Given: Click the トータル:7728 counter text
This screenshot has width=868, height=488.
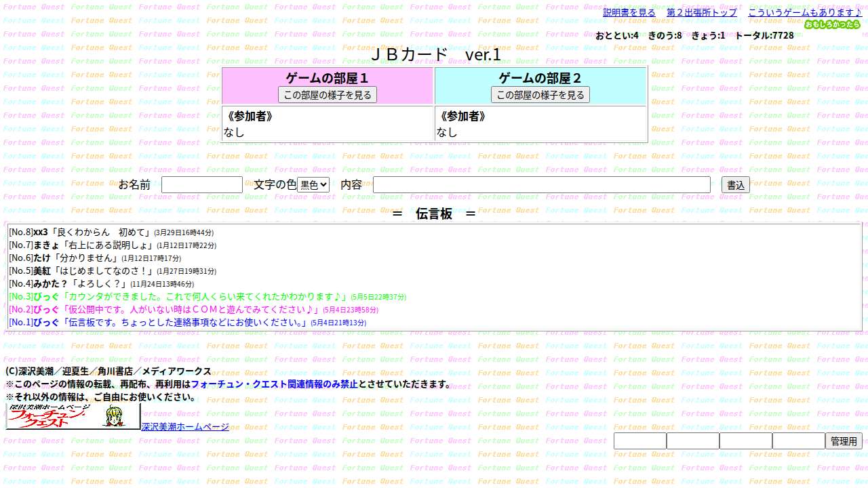Looking at the screenshot, I should [x=764, y=35].
